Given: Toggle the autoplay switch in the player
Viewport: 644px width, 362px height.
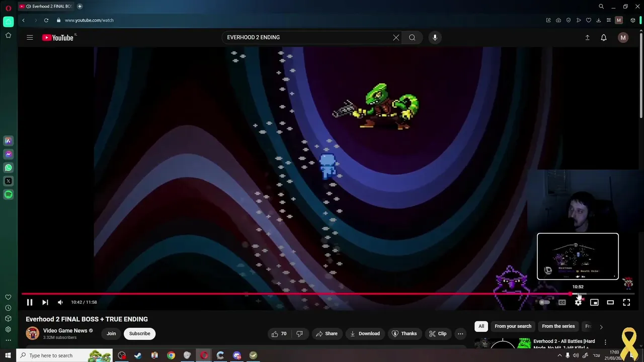Looking at the screenshot, I should (x=545, y=302).
